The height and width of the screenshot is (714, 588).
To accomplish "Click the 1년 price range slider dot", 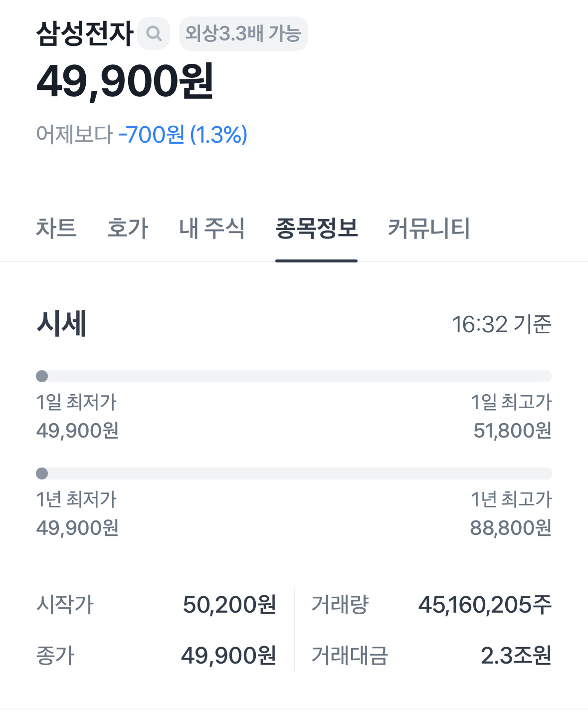I will [42, 474].
